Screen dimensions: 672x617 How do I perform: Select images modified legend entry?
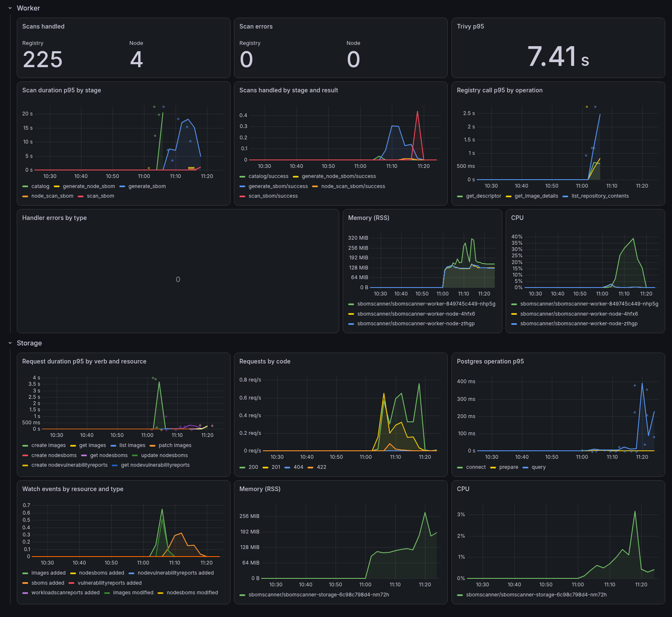point(133,593)
